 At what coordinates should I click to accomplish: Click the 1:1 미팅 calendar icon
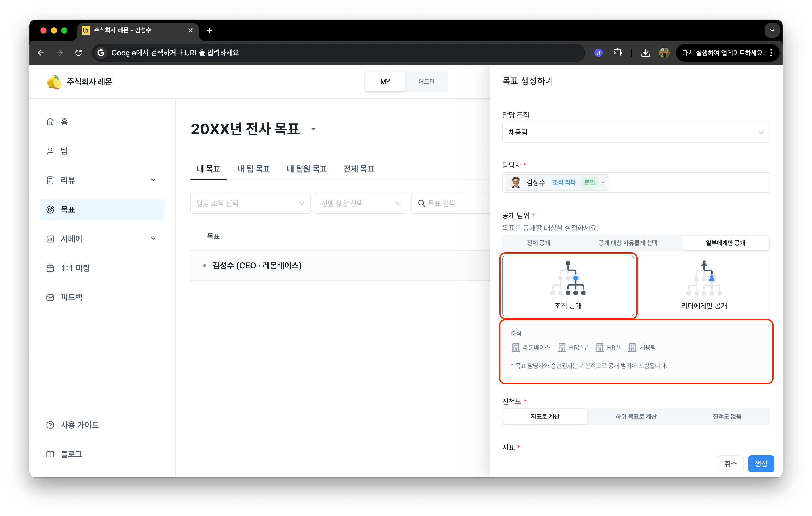[50, 268]
